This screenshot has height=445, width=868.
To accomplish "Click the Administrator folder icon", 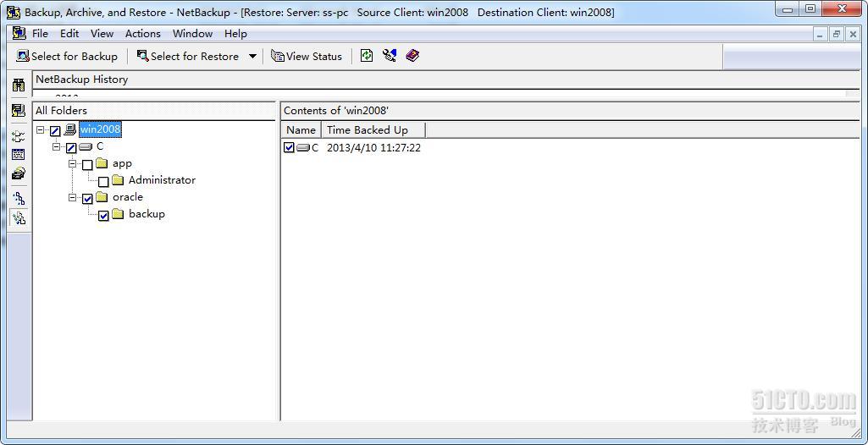I will [118, 180].
